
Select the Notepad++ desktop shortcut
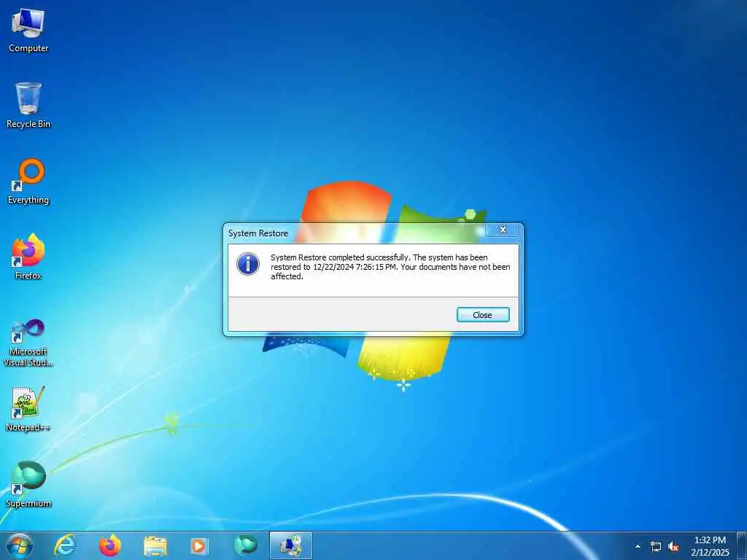click(28, 408)
